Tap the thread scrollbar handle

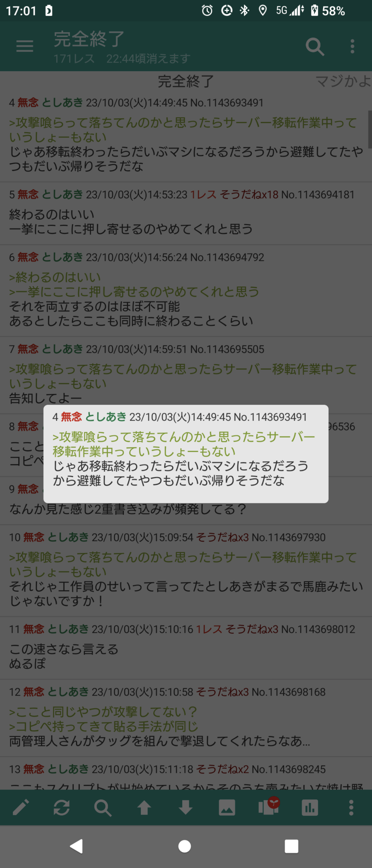tap(370, 130)
